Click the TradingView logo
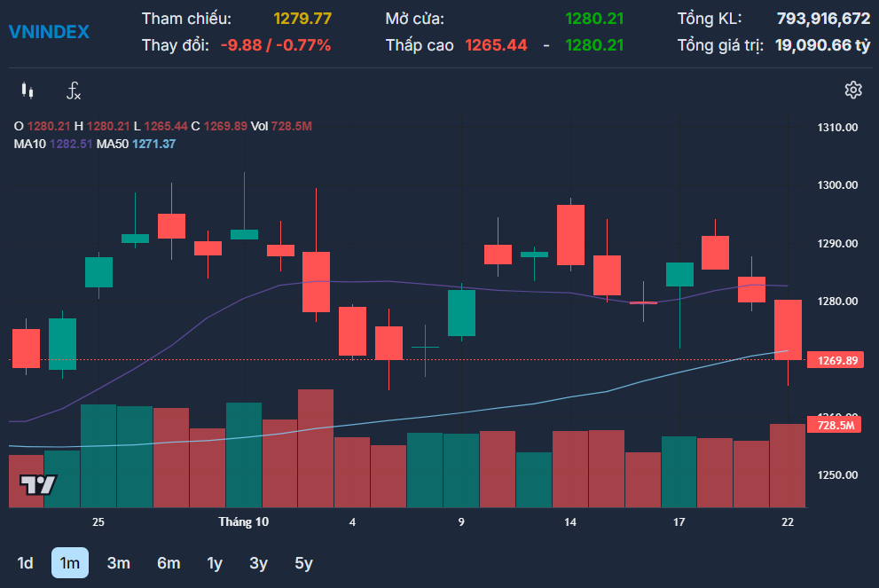Screen dimensions: 879x588 click(38, 485)
